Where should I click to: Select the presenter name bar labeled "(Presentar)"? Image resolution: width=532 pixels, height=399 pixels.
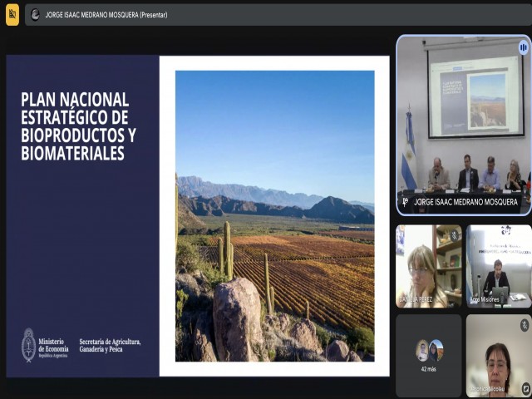click(106, 14)
